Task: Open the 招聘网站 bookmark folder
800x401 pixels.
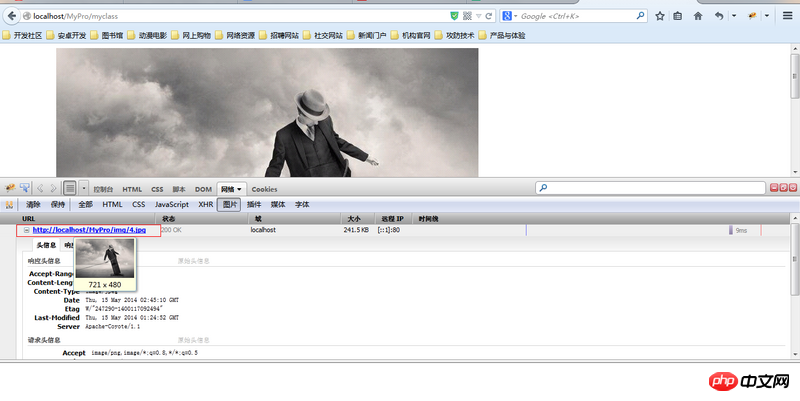Action: [279, 35]
